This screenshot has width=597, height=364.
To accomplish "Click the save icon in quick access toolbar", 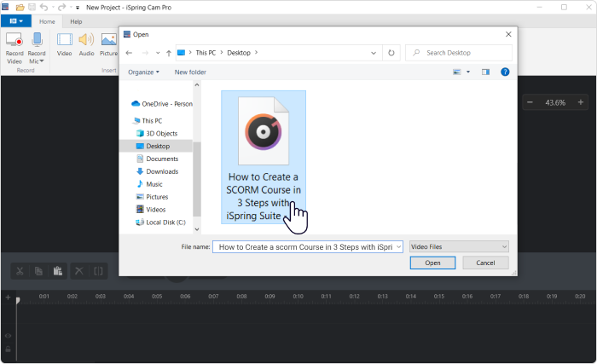I will tap(32, 7).
